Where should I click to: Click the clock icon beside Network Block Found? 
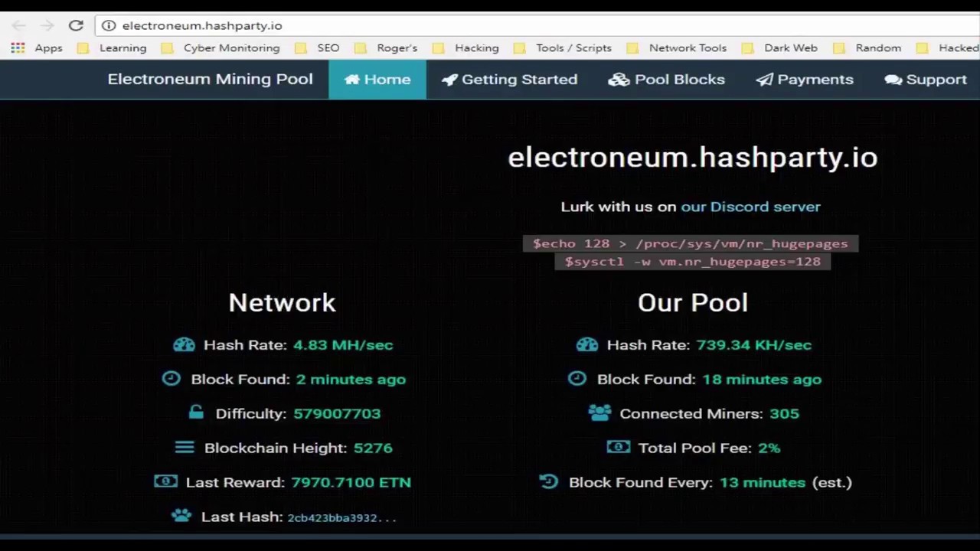[x=171, y=378]
